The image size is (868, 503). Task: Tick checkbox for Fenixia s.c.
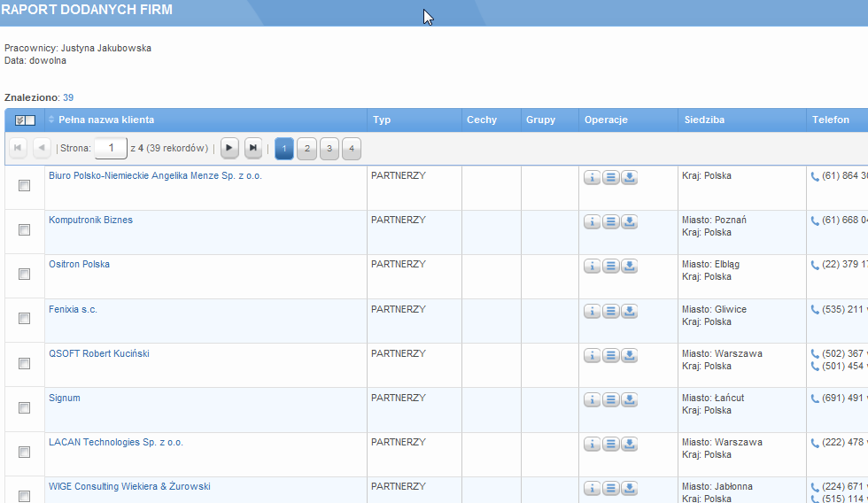tap(25, 319)
